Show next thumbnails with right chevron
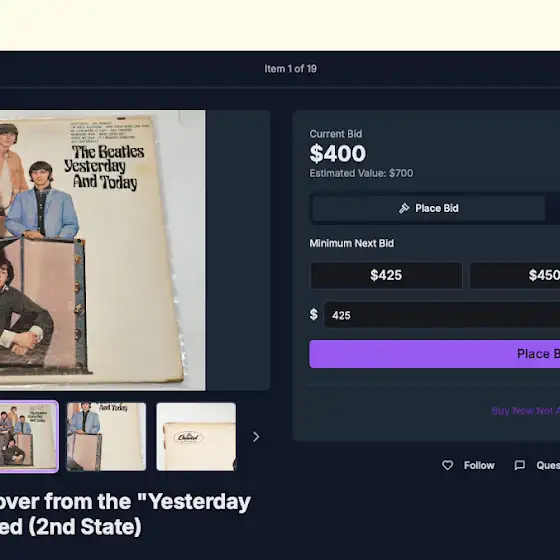Image resolution: width=560 pixels, height=560 pixels. (256, 437)
